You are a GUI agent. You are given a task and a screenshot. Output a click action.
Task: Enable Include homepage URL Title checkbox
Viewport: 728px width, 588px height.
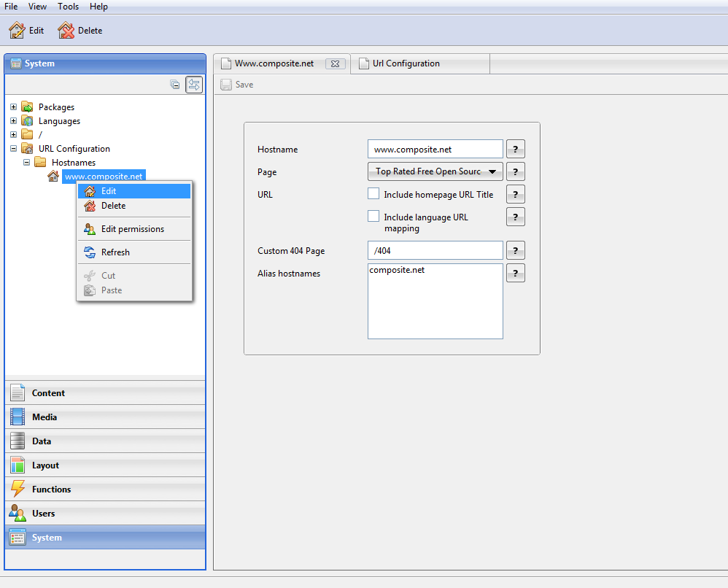373,194
